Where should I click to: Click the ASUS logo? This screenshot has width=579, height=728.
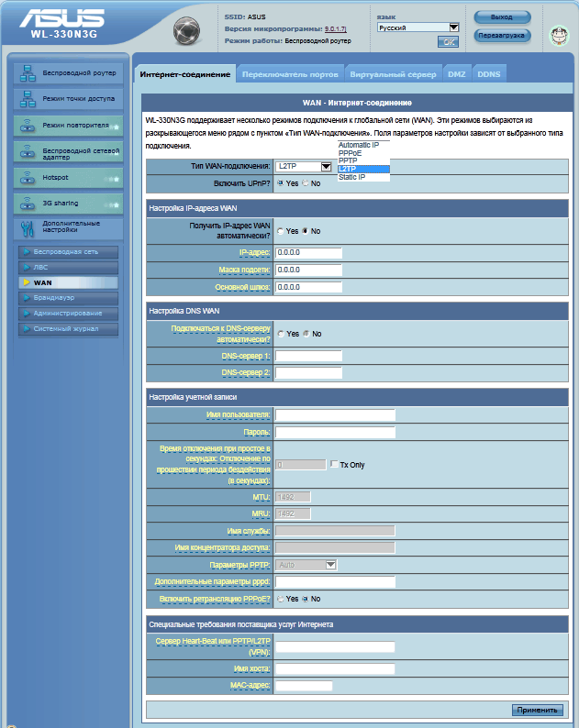pos(61,19)
